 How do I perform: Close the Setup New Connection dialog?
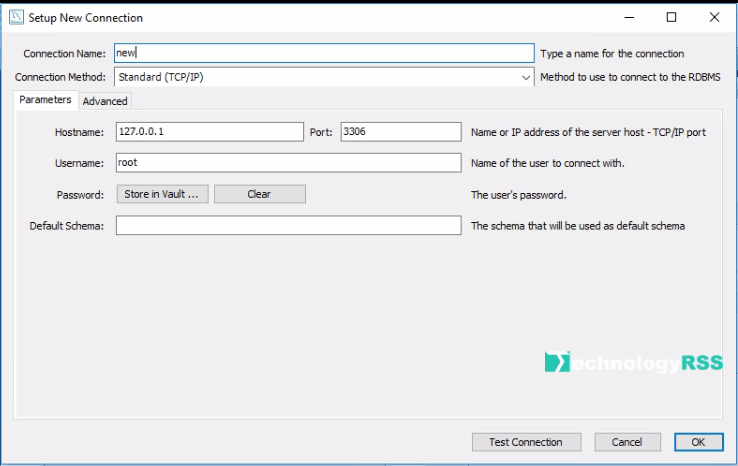coord(714,17)
